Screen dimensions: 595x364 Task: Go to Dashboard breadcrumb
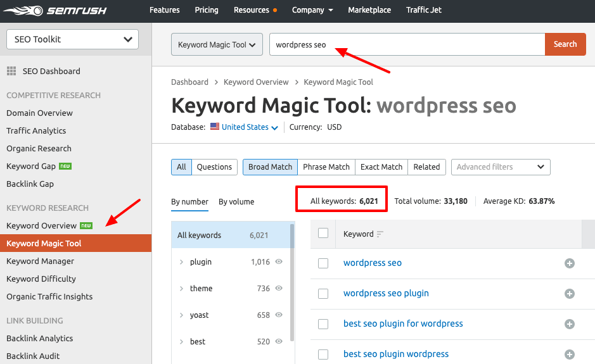[189, 82]
